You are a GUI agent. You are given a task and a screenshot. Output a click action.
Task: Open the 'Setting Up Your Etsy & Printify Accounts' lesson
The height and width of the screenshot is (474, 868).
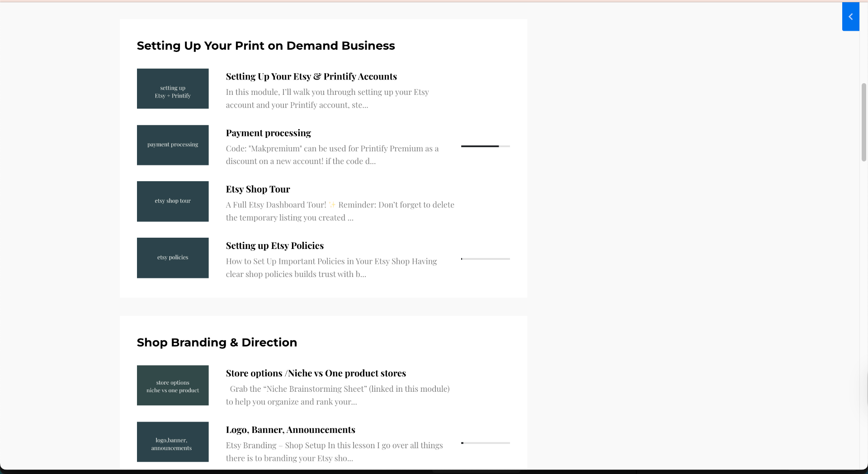click(x=311, y=76)
